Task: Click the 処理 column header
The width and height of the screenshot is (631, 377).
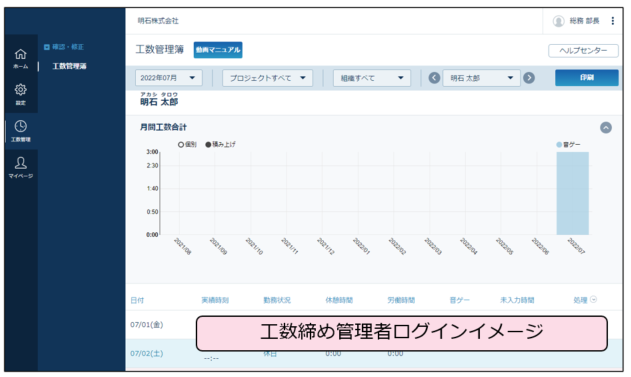Action: point(580,300)
